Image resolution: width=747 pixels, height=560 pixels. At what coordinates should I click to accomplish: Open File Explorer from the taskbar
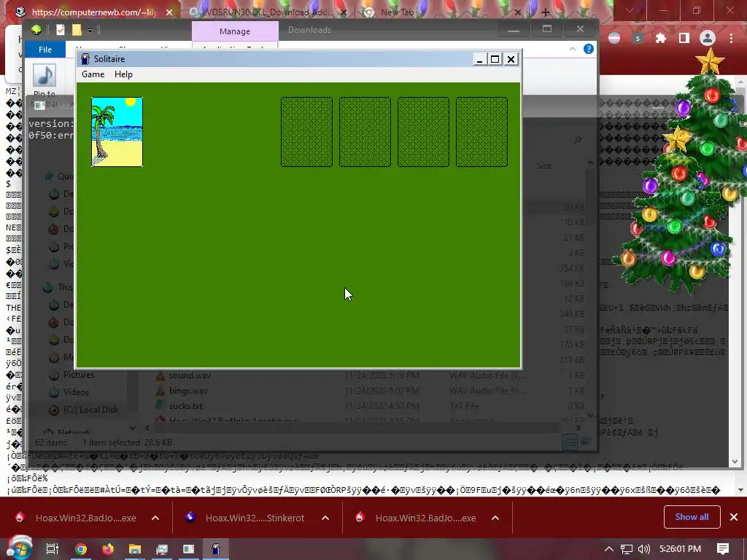point(135,549)
